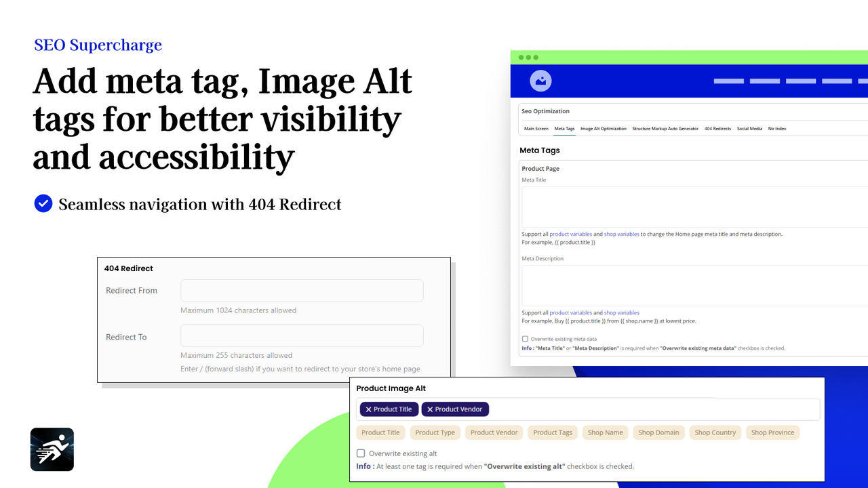Remove the selected Product Title tag
Screen dimensions: 868x488
[x=368, y=409]
